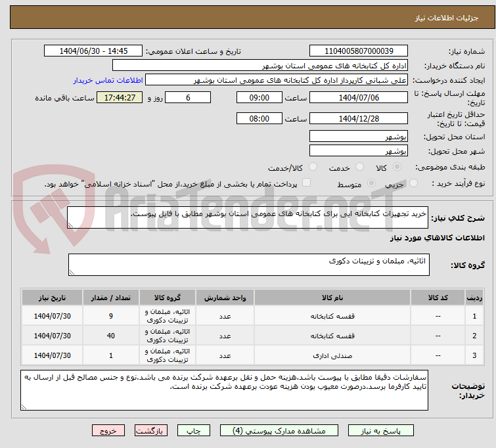Toggle the اسناد خزانه اسلامی payment checkbox
Viewport: 496px width, 448px height.
coord(306,184)
